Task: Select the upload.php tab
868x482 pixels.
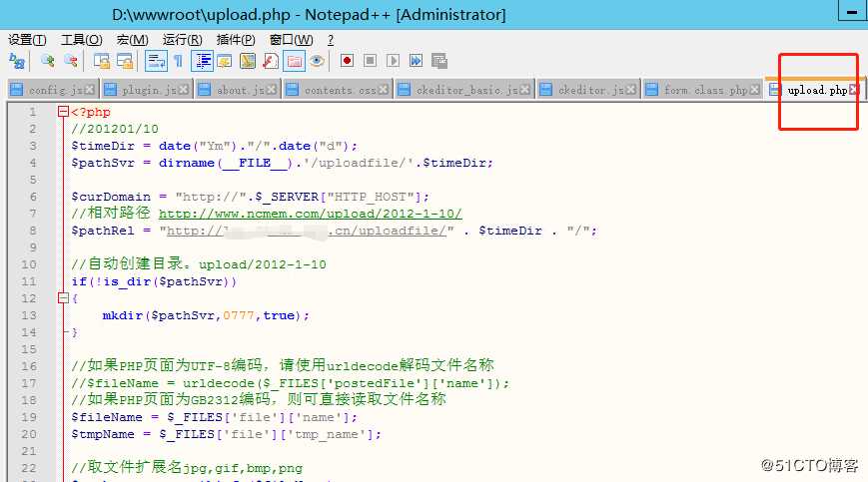Action: [x=814, y=90]
